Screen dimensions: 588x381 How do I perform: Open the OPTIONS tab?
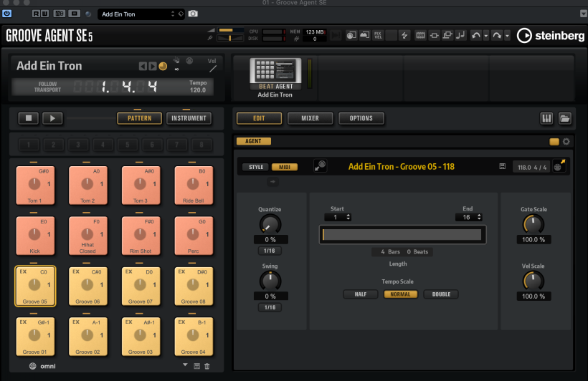[361, 118]
